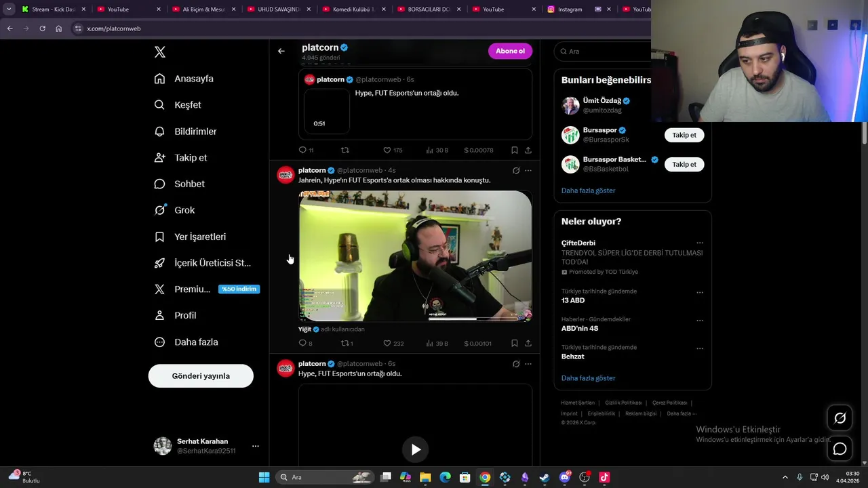This screenshot has height=488, width=868.
Task: Open Sohbet chat section
Action: click(179, 184)
